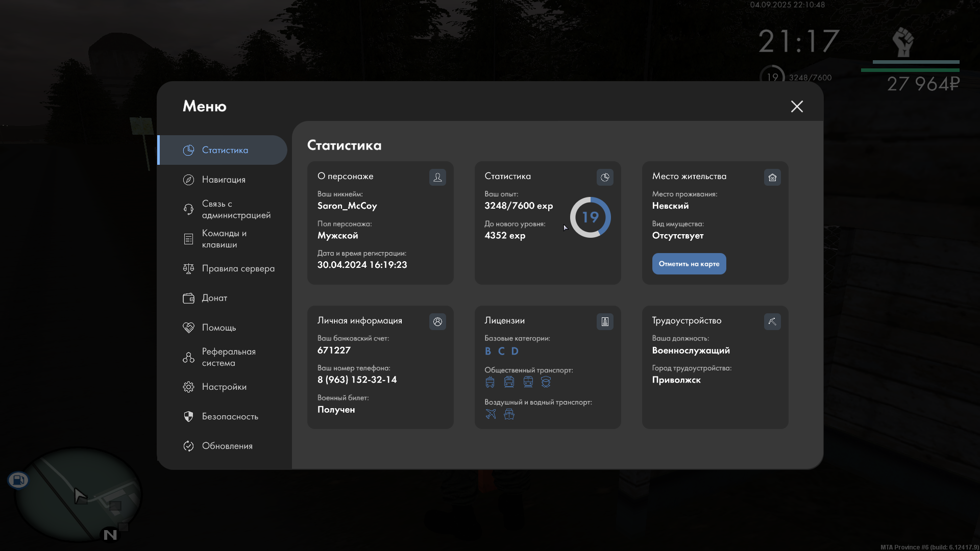980x551 pixels.
Task: Click the airplane license icon
Action: tap(491, 414)
